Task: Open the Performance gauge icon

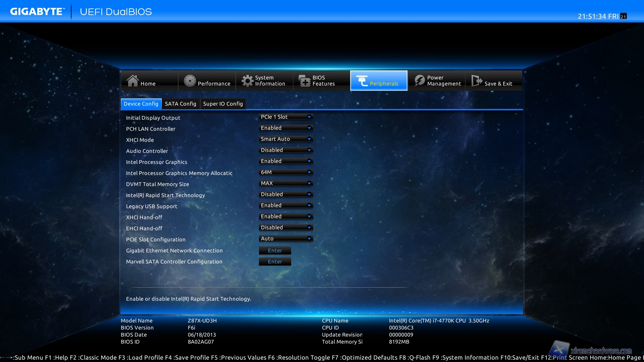Action: pos(190,81)
